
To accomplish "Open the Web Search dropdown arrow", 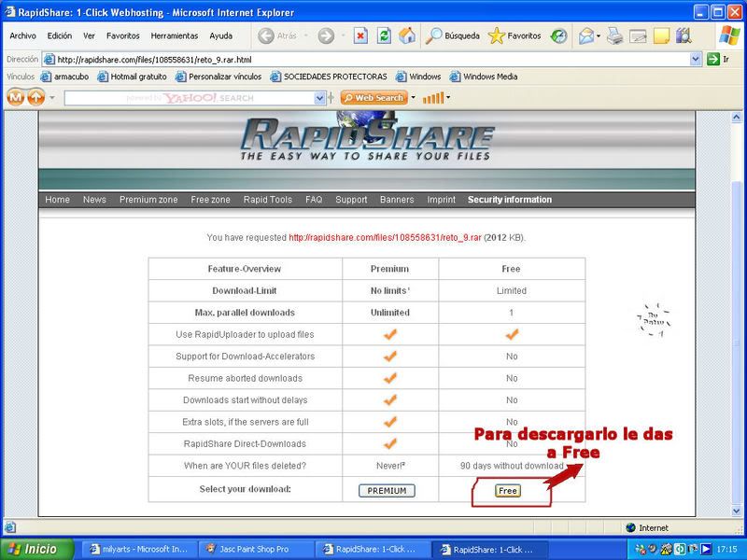I will [413, 98].
